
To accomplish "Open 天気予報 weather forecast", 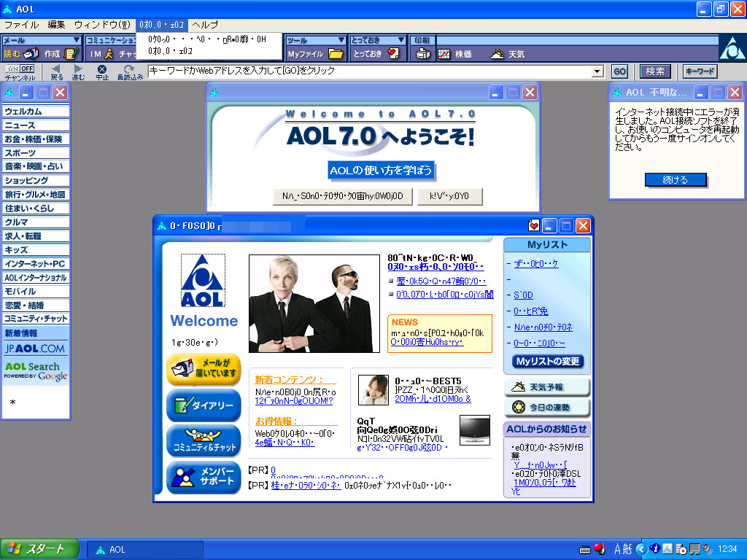I will tap(547, 387).
